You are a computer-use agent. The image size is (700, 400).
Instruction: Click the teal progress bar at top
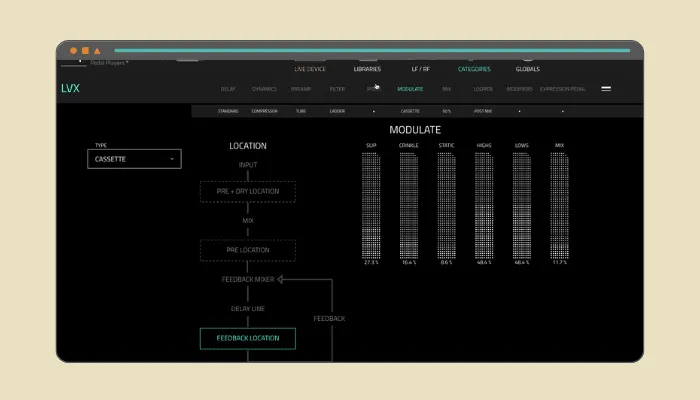click(372, 50)
